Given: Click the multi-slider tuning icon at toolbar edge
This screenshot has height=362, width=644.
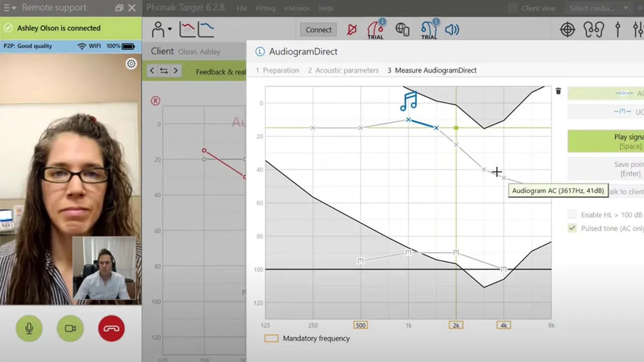Looking at the screenshot, I should click(638, 29).
